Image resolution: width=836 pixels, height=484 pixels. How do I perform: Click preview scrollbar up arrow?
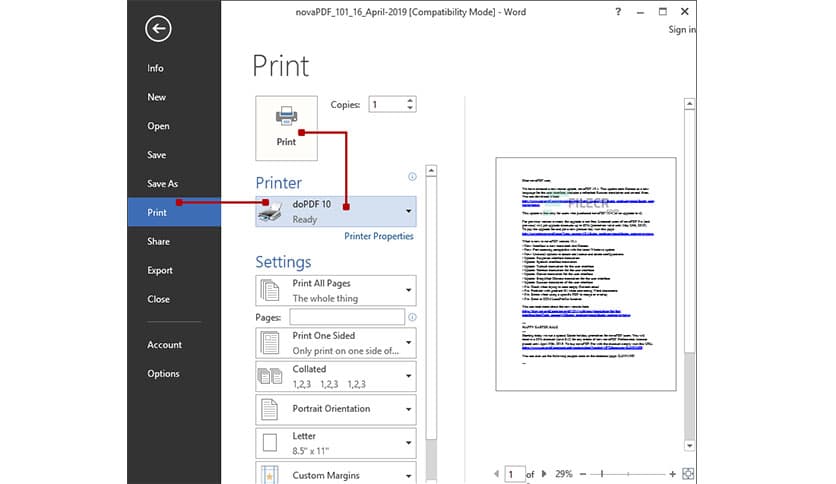click(689, 104)
